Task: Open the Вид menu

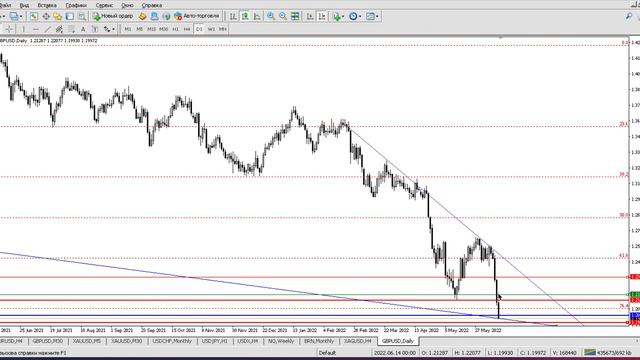Action: point(24,5)
